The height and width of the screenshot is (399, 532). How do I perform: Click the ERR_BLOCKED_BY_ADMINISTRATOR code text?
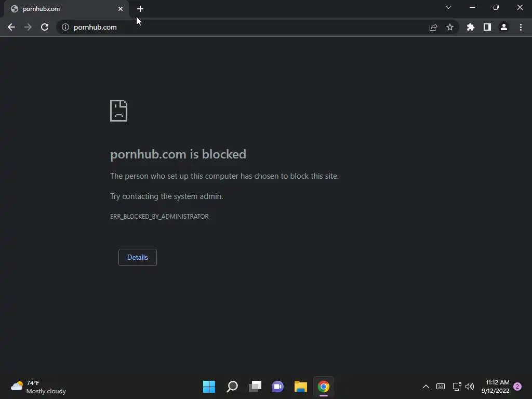[x=159, y=217]
